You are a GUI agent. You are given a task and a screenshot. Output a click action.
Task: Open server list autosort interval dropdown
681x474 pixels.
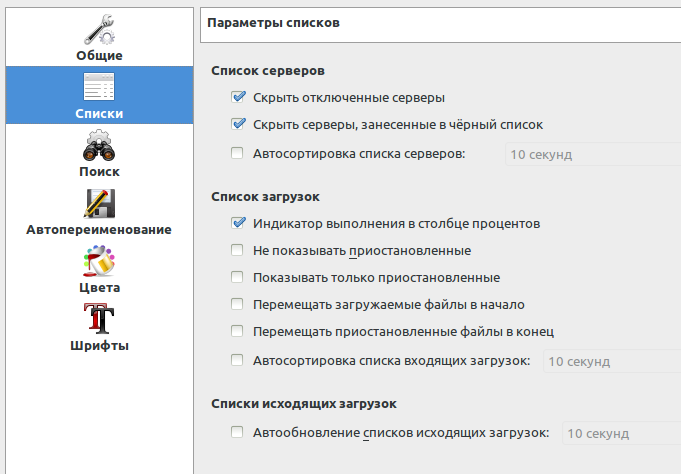593,154
